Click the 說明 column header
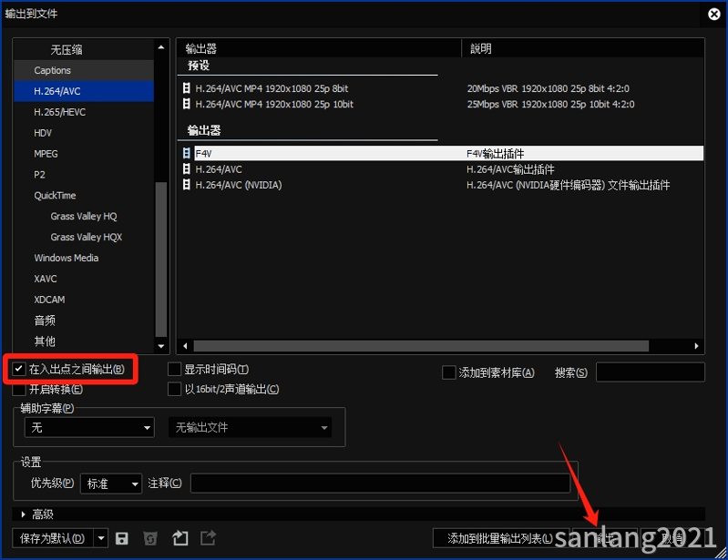The width and height of the screenshot is (728, 560). (x=583, y=48)
